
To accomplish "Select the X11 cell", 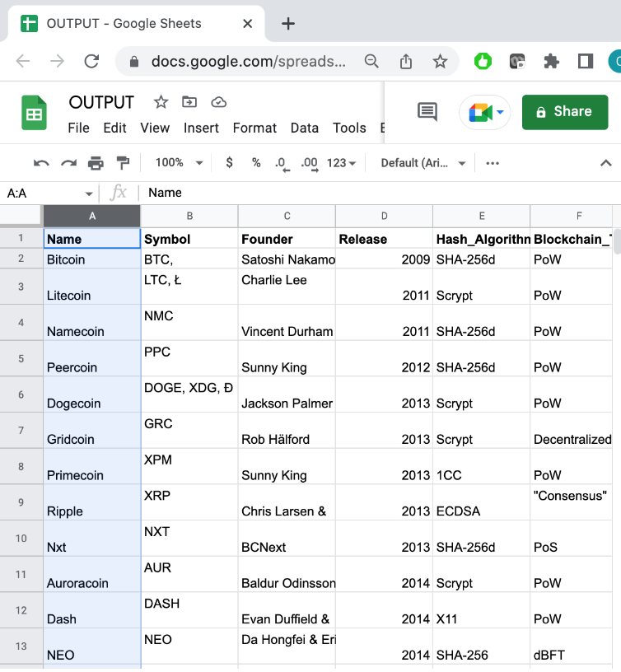I will [481, 611].
